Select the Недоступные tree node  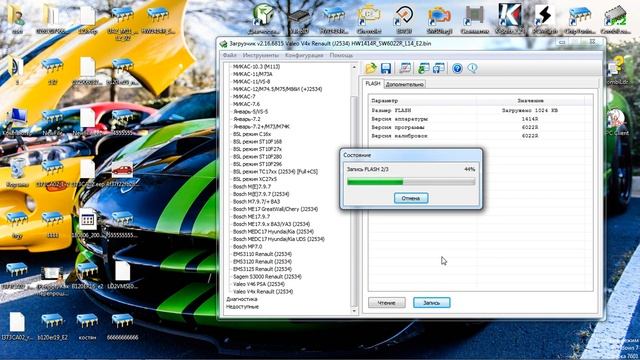pos(242,307)
